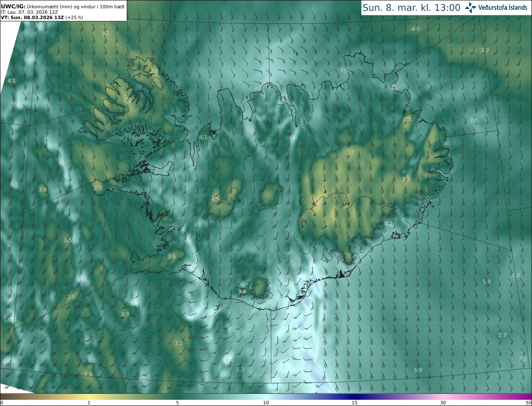Screen dimensions: 532x406
Task: Click the '4.0' value label on the map
Action: point(416,29)
